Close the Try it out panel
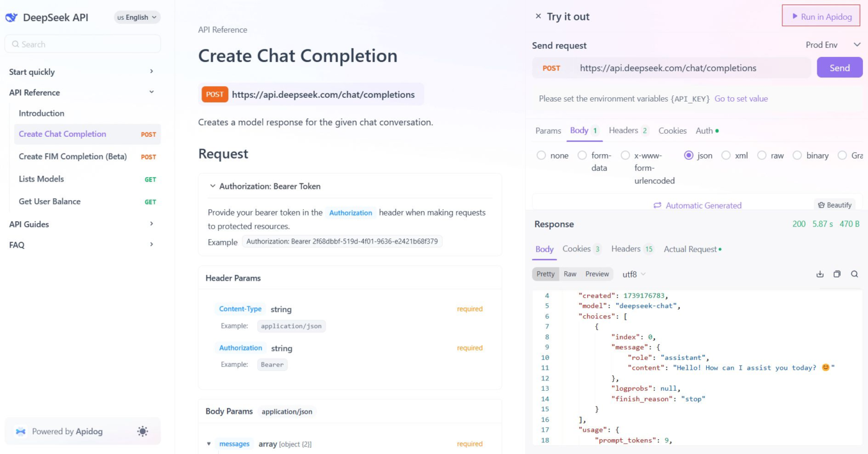868x454 pixels. (538, 17)
